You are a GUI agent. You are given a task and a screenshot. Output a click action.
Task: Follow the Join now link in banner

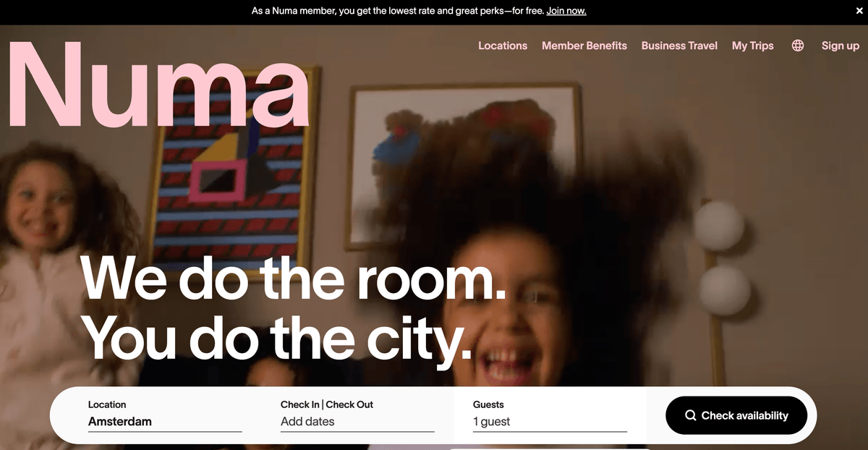coord(566,11)
